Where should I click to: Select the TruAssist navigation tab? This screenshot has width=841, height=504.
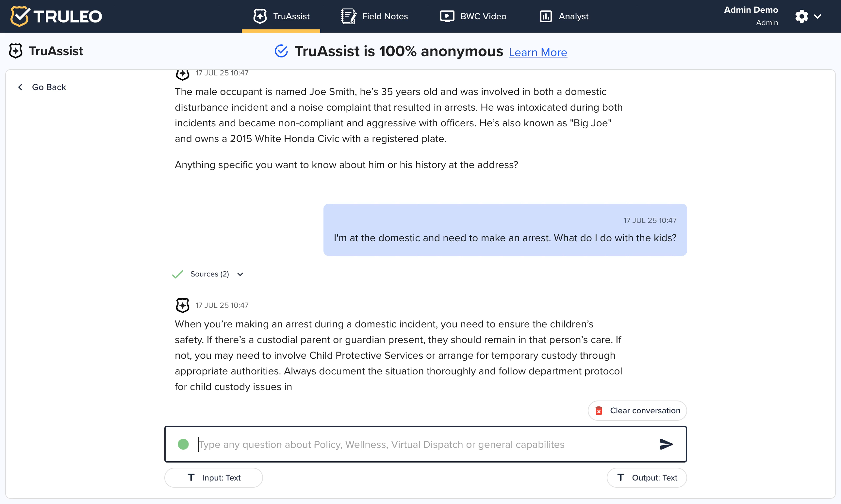click(281, 16)
